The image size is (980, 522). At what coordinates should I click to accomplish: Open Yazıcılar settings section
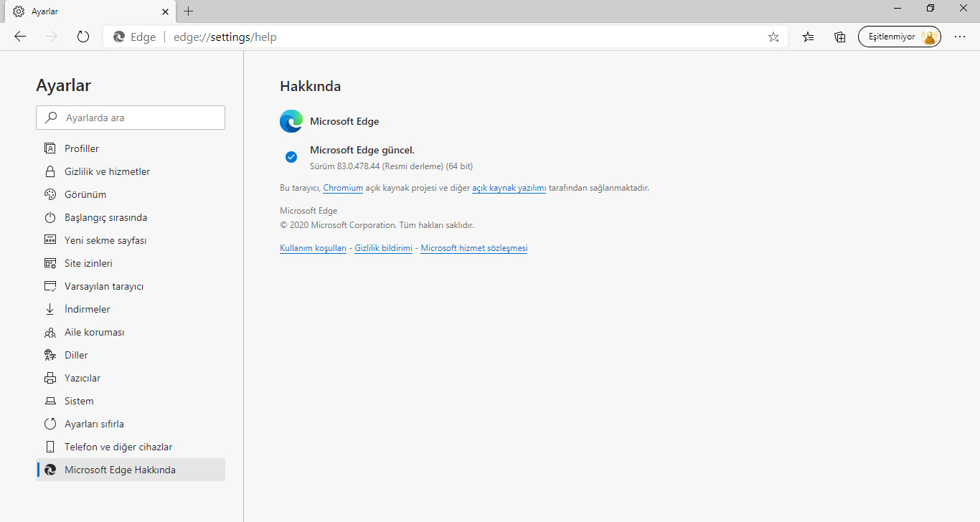[x=131, y=378]
